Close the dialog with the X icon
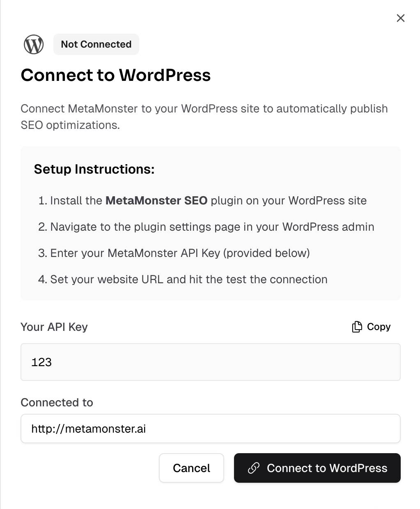The image size is (420, 509). pyautogui.click(x=400, y=18)
